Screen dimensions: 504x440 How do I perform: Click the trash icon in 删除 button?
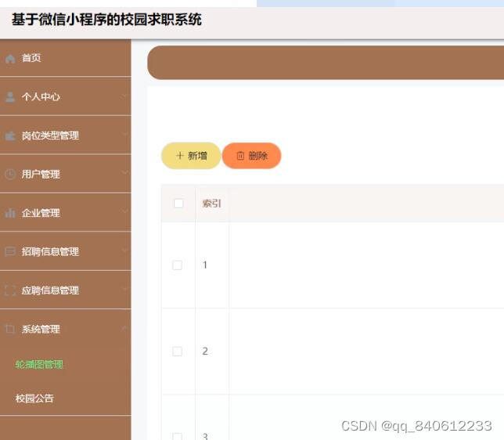tap(240, 156)
